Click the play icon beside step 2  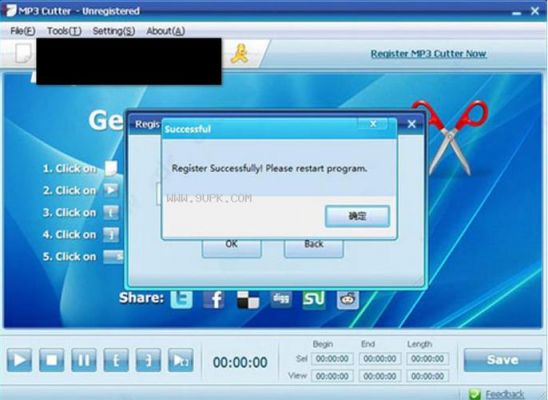111,190
